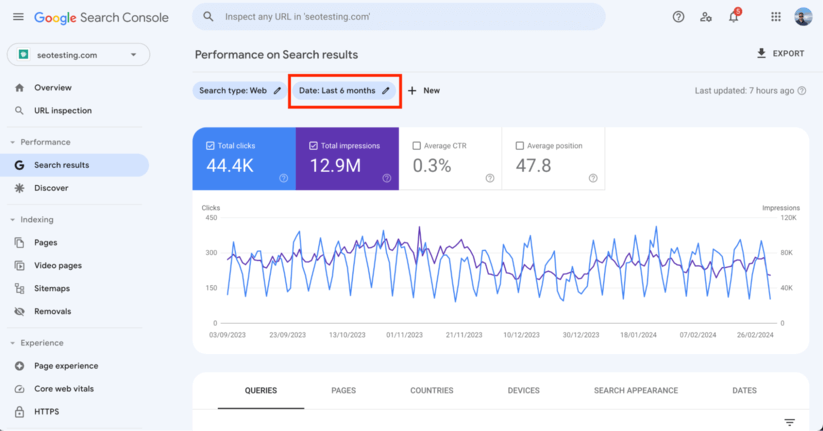This screenshot has width=823, height=431.
Task: Click the help question mark icon
Action: (678, 17)
